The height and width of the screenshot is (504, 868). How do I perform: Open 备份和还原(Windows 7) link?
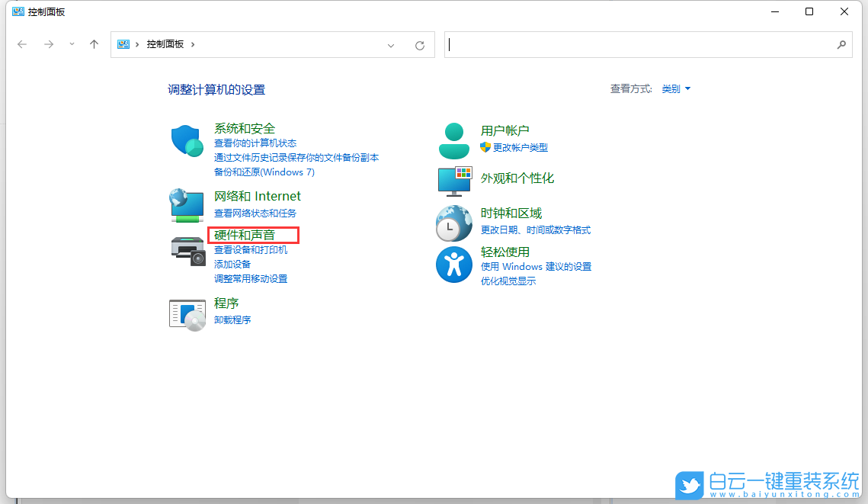[264, 172]
